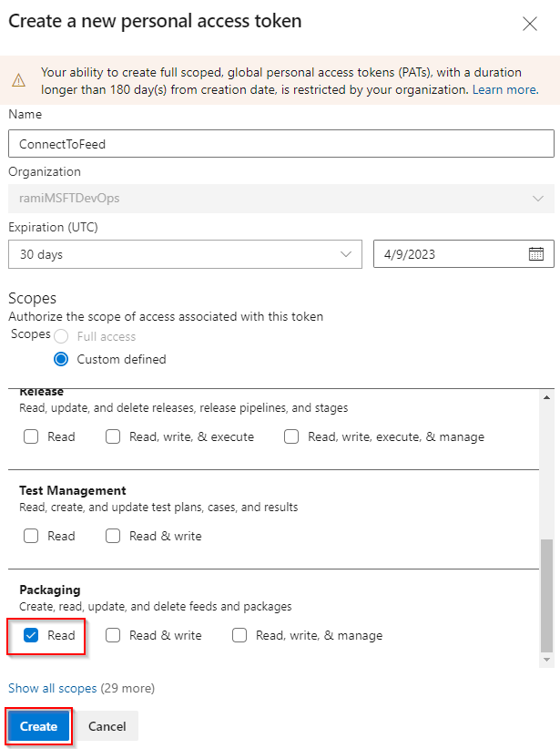560x749 pixels.
Task: Open the 30 days expiration dropdown
Action: 185,254
